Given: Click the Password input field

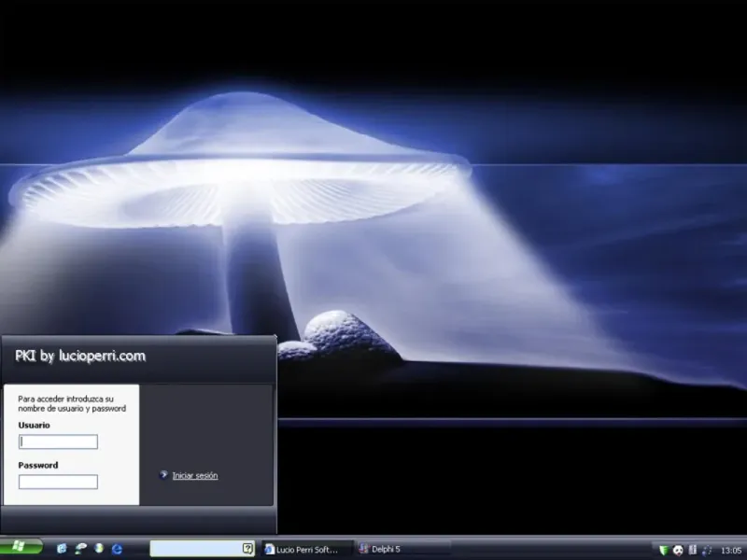Looking at the screenshot, I should (58, 482).
